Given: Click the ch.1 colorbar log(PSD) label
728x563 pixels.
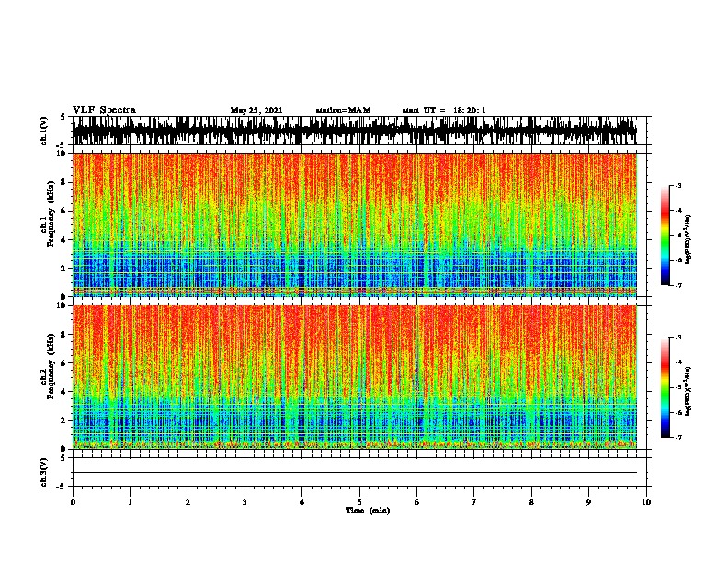Looking at the screenshot, I should (688, 239).
